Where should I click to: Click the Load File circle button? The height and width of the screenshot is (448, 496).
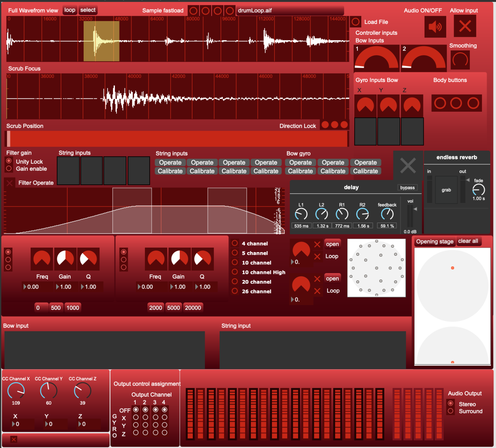click(356, 22)
